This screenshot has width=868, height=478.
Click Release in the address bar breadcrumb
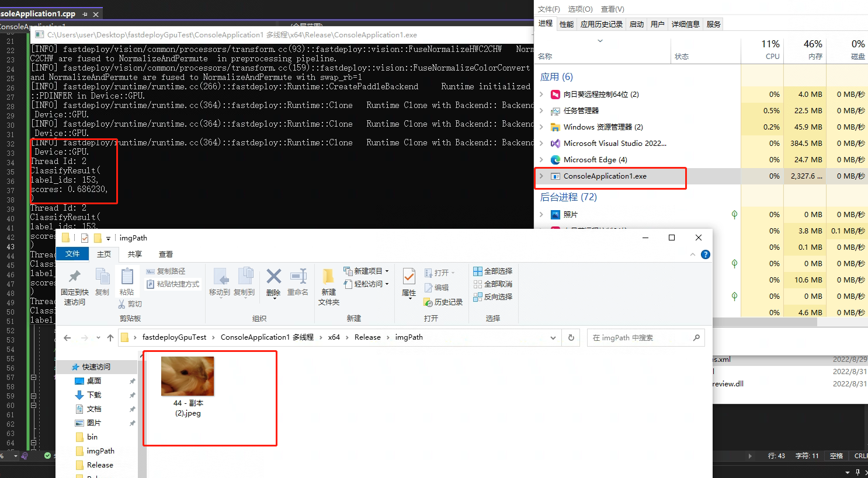[x=367, y=337]
